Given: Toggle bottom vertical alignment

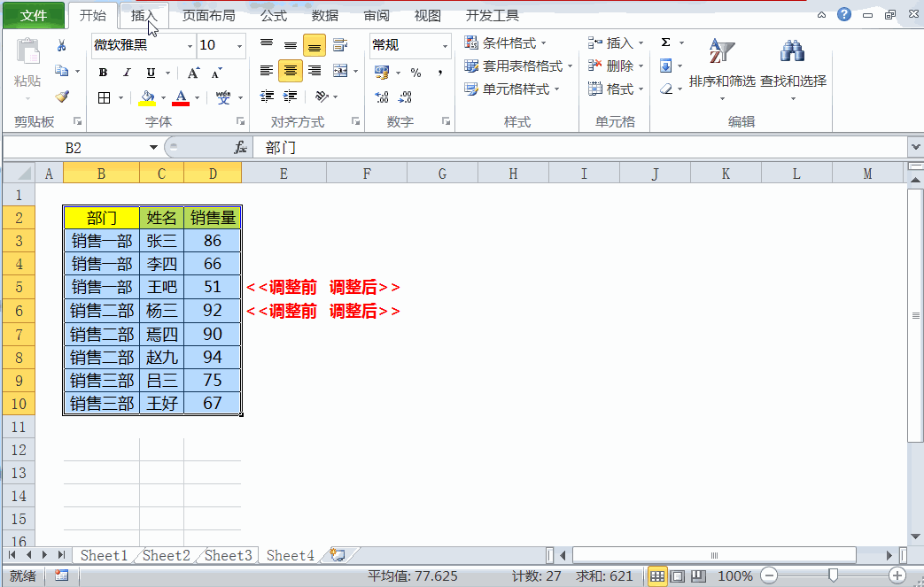Looking at the screenshot, I should click(314, 45).
